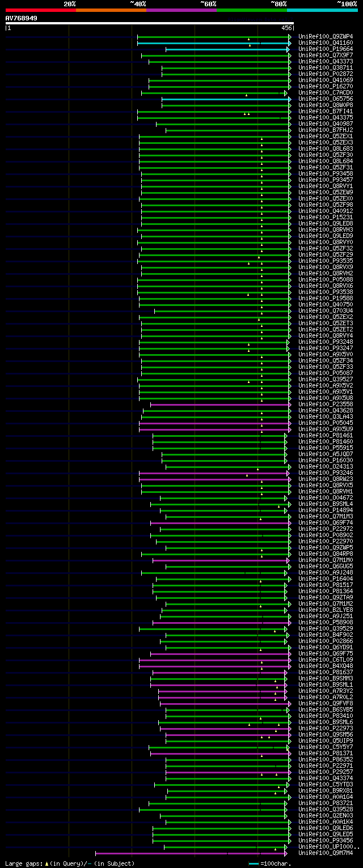Select the UniRef100_P14894 label
Screen dimensions: 363x868
(325, 510)
